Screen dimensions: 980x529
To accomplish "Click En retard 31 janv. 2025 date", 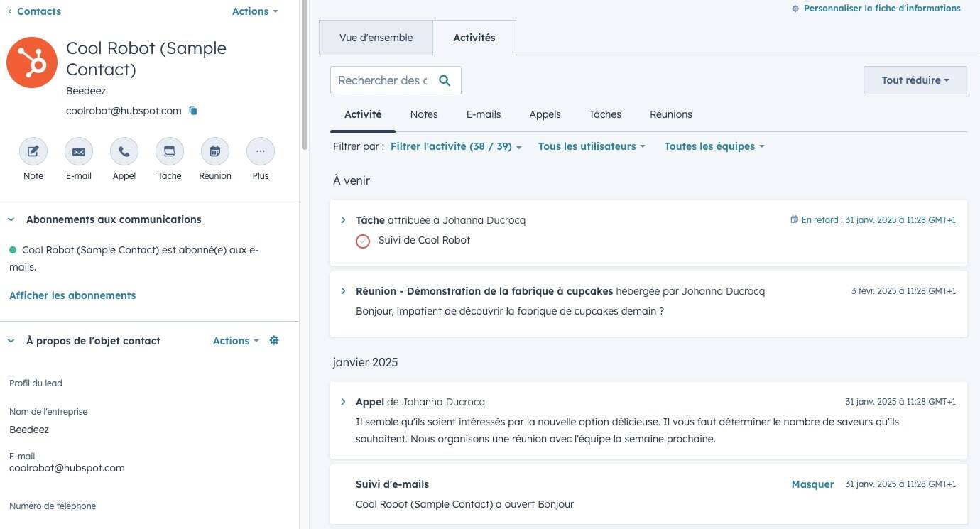I will coord(878,220).
